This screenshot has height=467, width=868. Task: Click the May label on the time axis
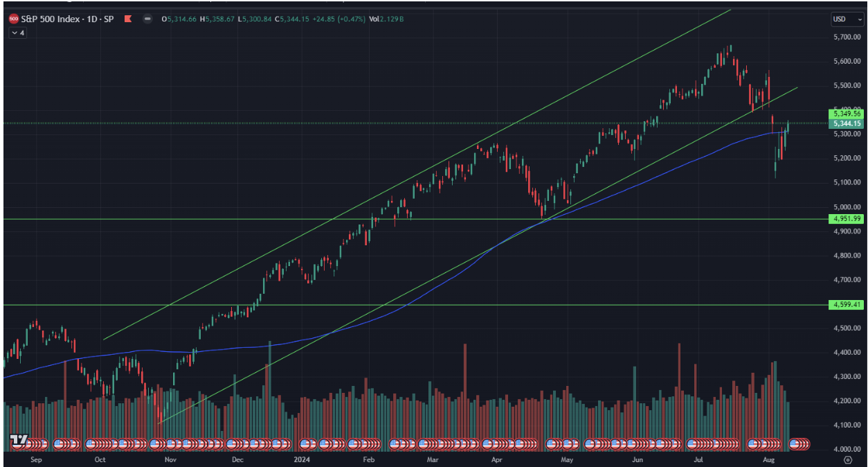point(567,459)
